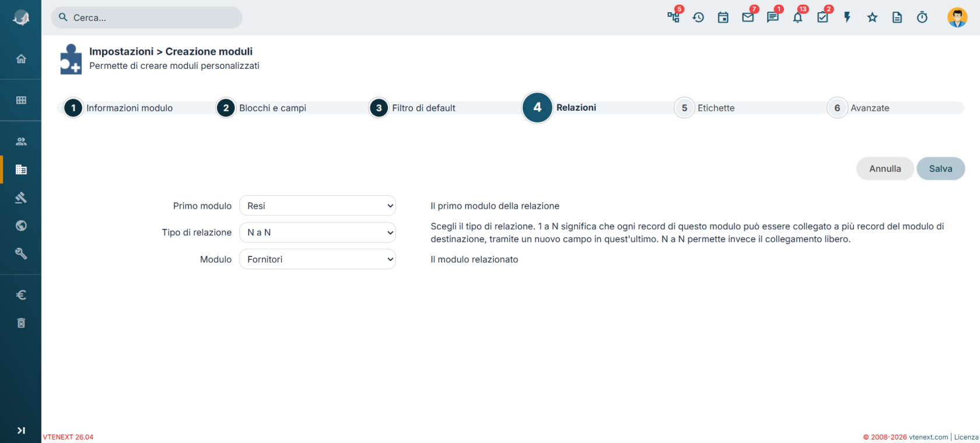The width and height of the screenshot is (980, 443).
Task: Click the Impostazioni breadcrumb heading
Action: coord(121,51)
